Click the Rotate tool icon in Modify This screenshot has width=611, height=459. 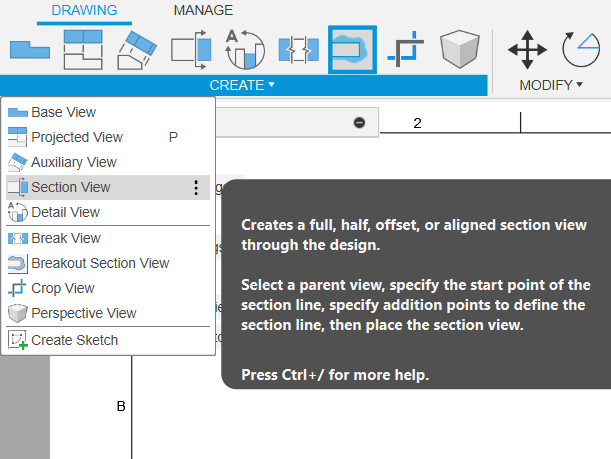pyautogui.click(x=581, y=49)
